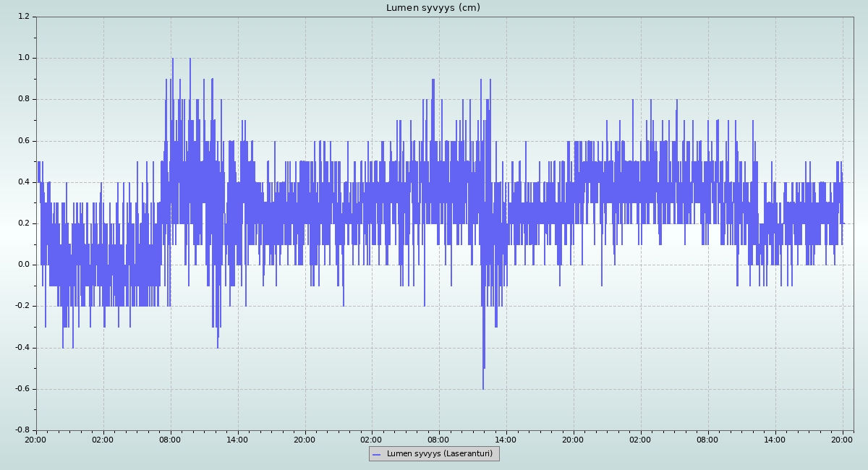Image resolution: width=868 pixels, height=470 pixels.
Task: Click the blue line swatch in the legend
Action: [376, 454]
